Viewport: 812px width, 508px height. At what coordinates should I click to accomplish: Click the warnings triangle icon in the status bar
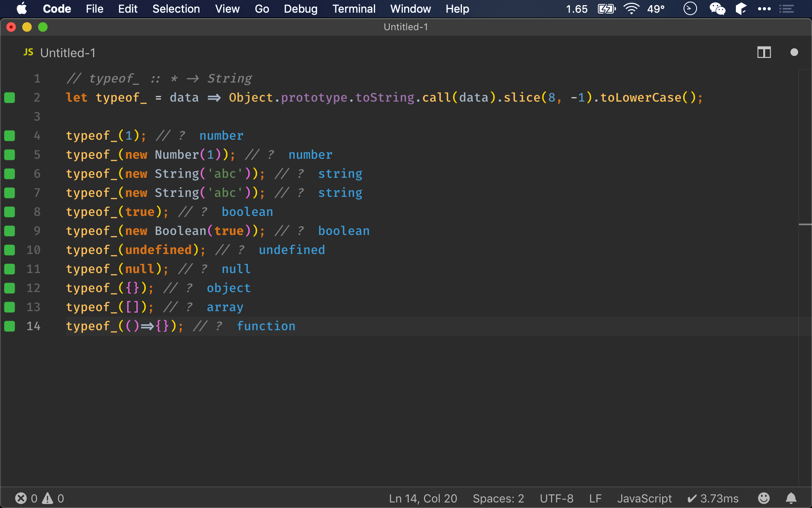point(48,498)
